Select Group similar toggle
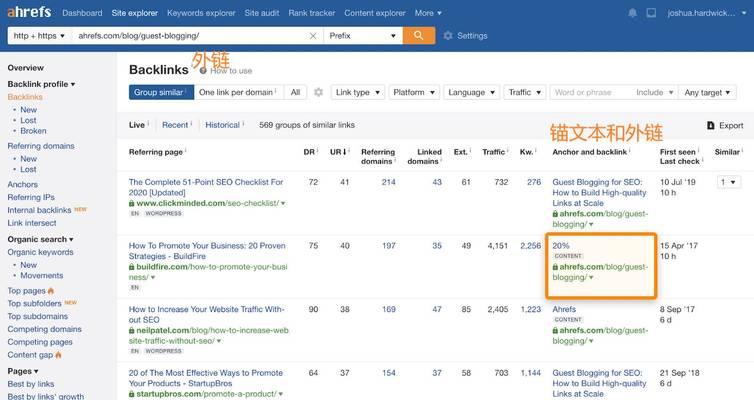 [161, 92]
